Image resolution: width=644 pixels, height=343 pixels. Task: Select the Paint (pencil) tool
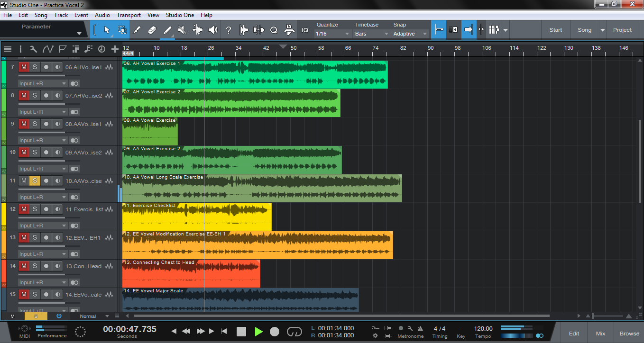(167, 30)
